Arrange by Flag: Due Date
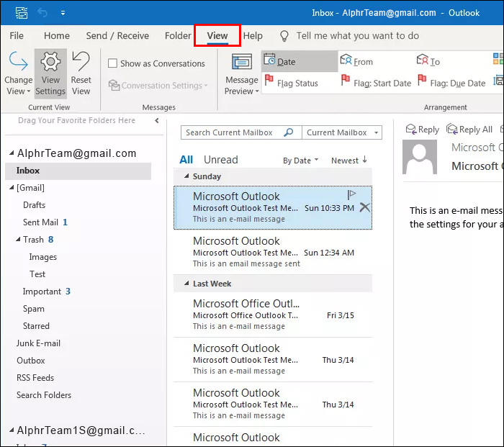The width and height of the screenshot is (504, 447). coord(451,83)
